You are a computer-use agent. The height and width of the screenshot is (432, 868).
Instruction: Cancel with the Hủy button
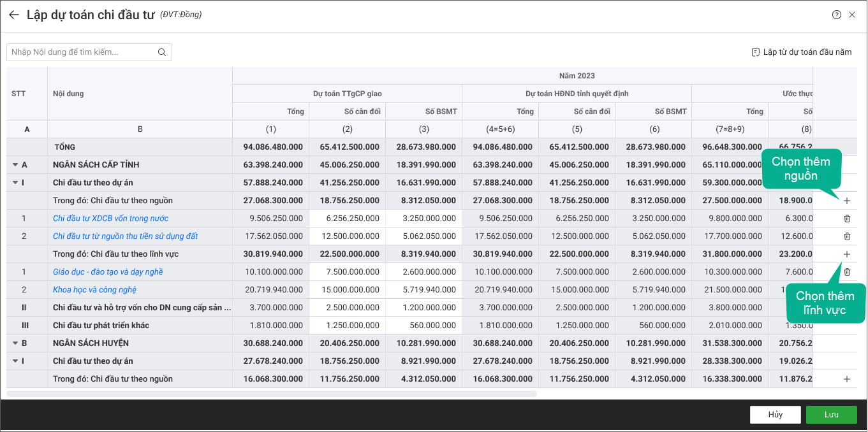tap(775, 415)
